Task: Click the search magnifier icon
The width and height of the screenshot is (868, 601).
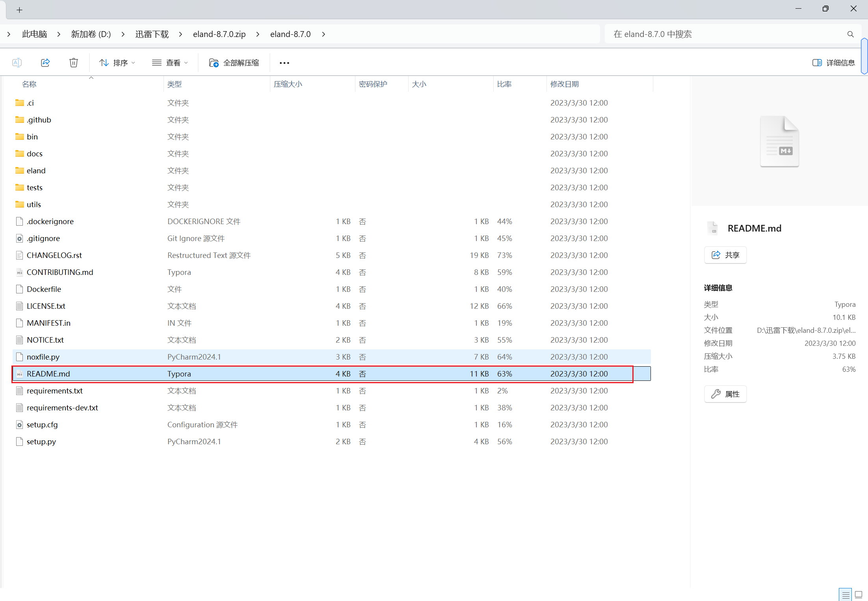Action: pos(850,34)
